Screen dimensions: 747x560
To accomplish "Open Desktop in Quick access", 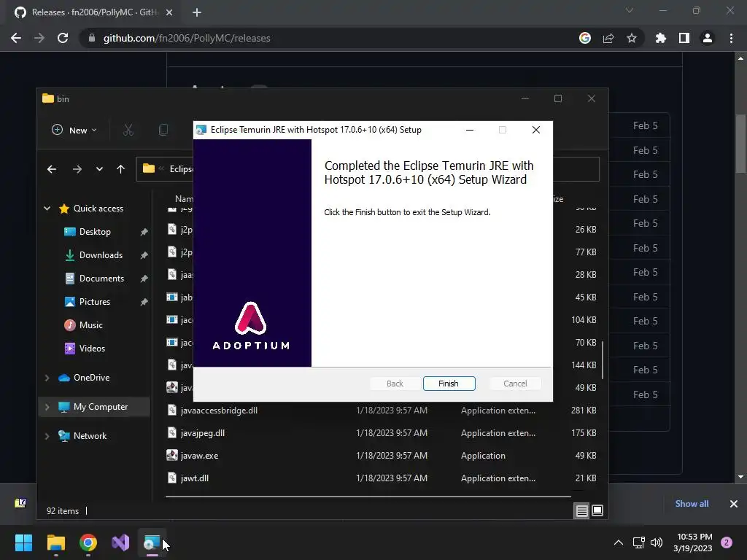I will 95,232.
